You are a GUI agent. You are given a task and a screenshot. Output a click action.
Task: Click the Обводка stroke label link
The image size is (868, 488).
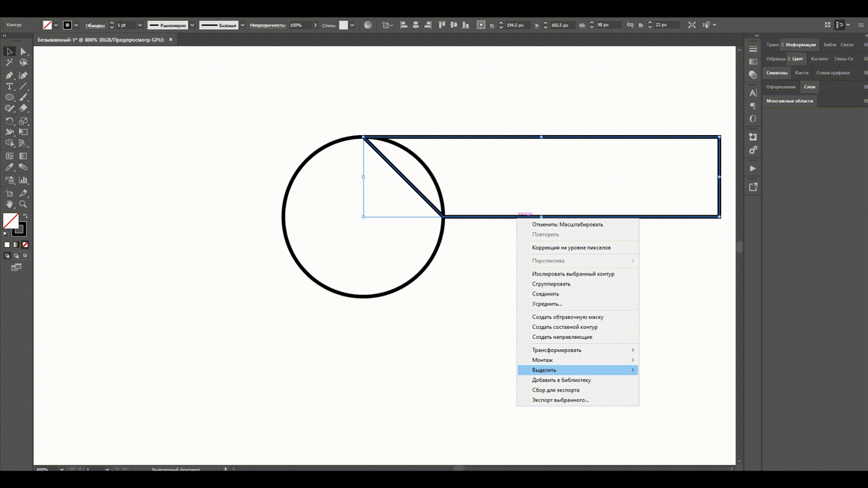(95, 25)
